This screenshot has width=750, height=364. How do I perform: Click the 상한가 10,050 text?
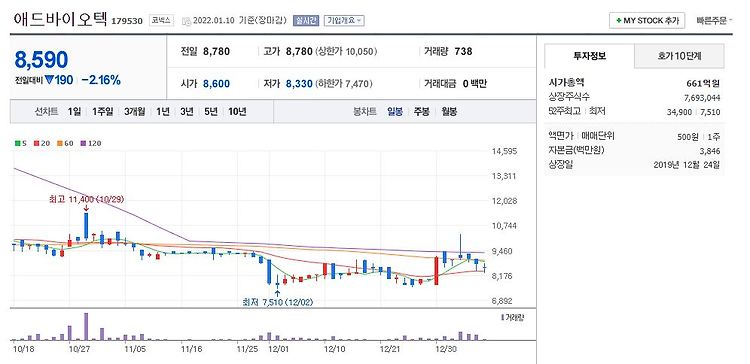click(346, 51)
